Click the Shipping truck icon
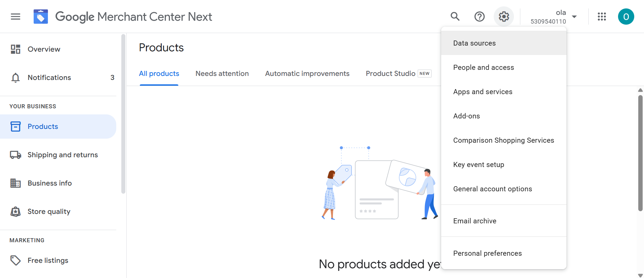The width and height of the screenshot is (644, 278). [x=16, y=155]
